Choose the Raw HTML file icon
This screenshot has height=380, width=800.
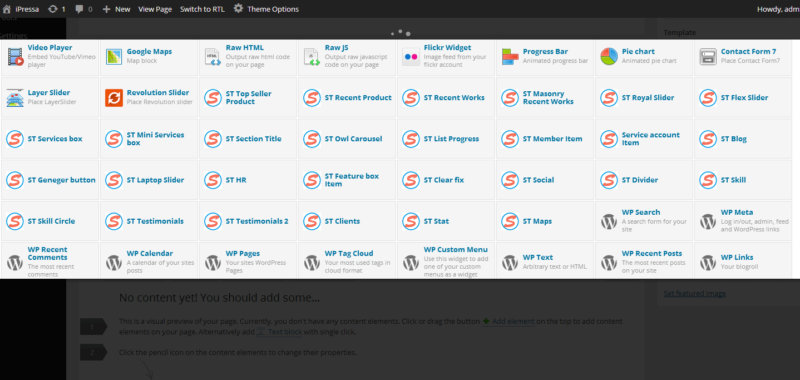[x=213, y=56]
